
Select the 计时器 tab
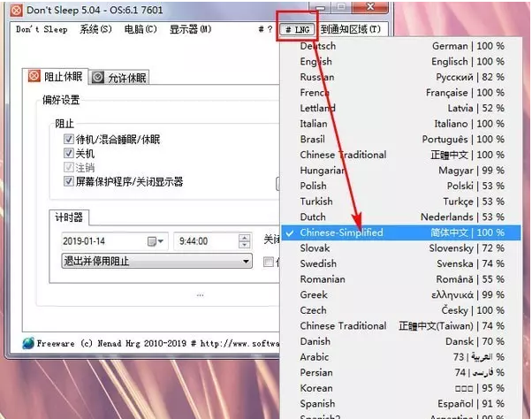[x=69, y=217]
